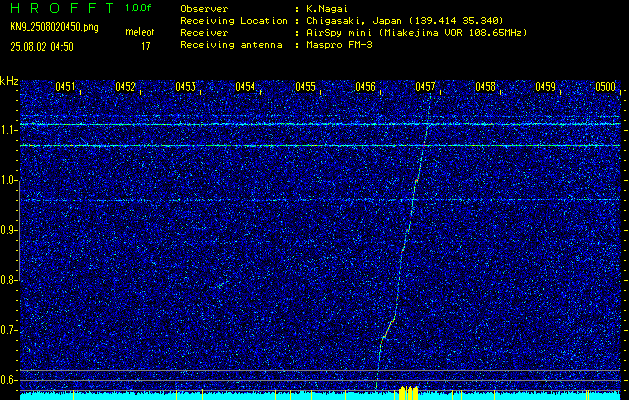Click the 0.6 kHz axis label
629x400 pixels.
coord(8,380)
